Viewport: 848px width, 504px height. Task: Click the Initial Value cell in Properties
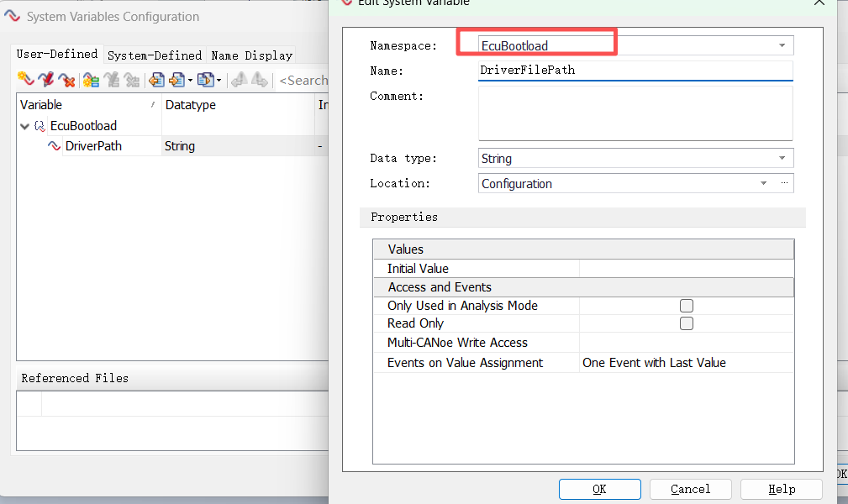pyautogui.click(x=687, y=268)
